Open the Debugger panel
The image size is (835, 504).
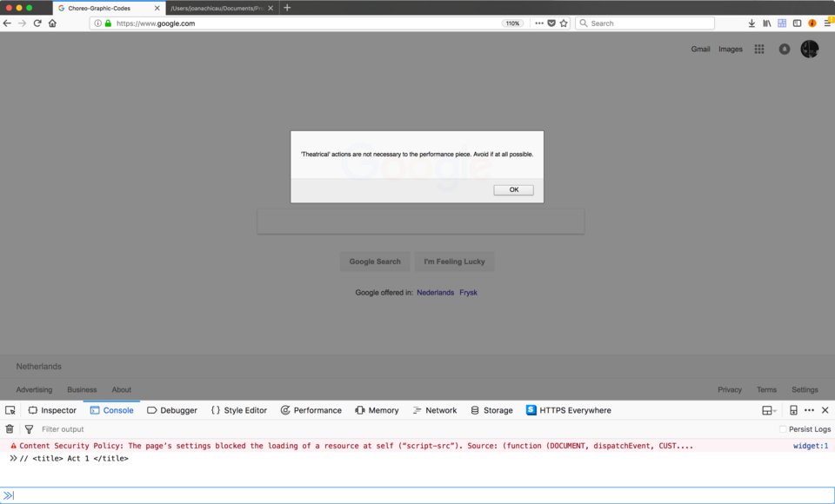coord(172,410)
